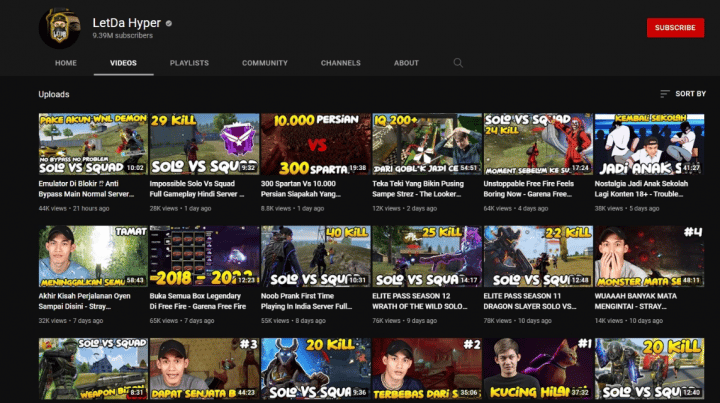The image size is (720, 403).
Task: Click the LetDa Hyper channel avatar
Action: (x=59, y=27)
